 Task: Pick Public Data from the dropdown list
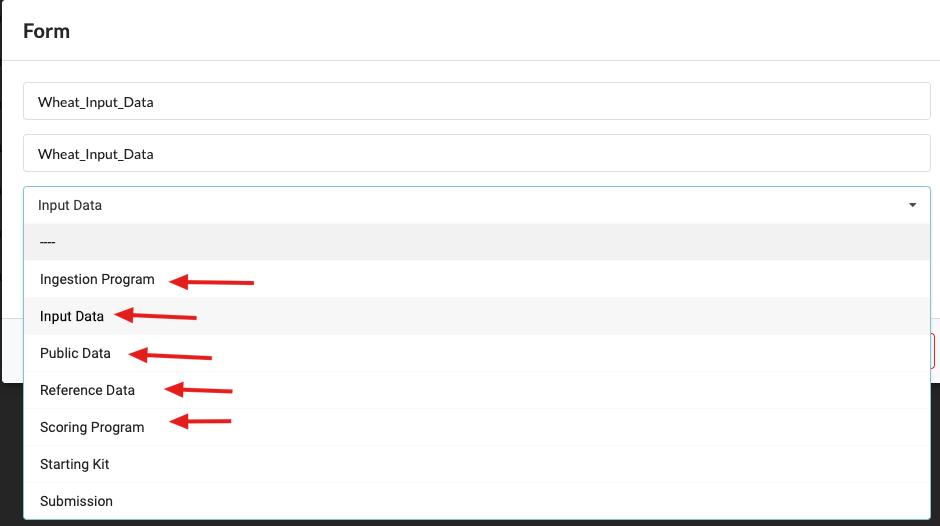tap(75, 353)
